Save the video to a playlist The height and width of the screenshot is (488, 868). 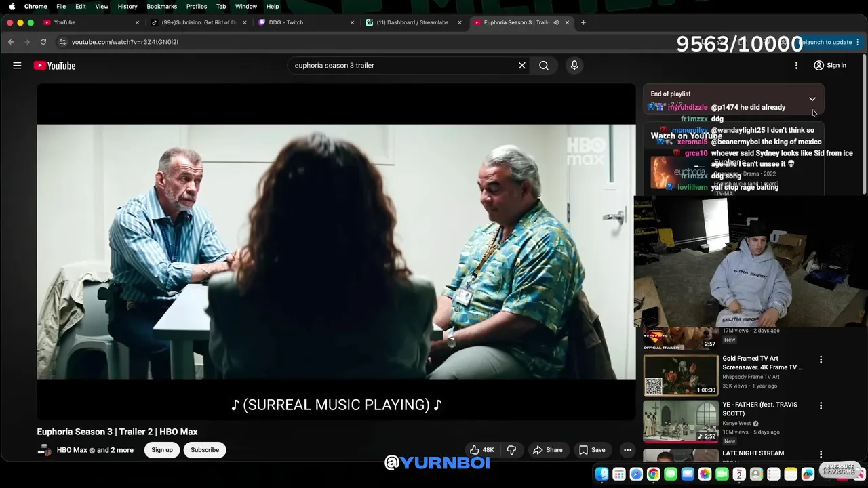click(x=591, y=450)
